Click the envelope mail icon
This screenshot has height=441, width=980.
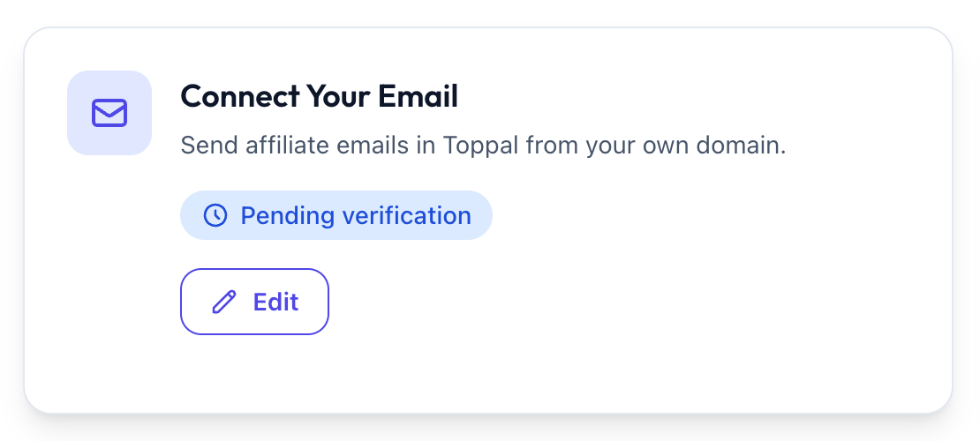click(109, 113)
